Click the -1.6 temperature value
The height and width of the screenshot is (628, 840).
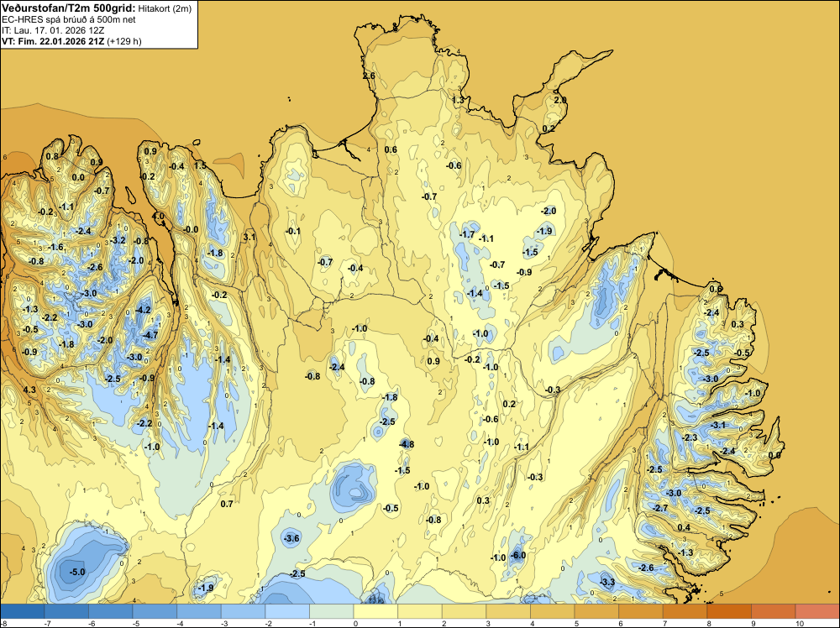(x=55, y=248)
